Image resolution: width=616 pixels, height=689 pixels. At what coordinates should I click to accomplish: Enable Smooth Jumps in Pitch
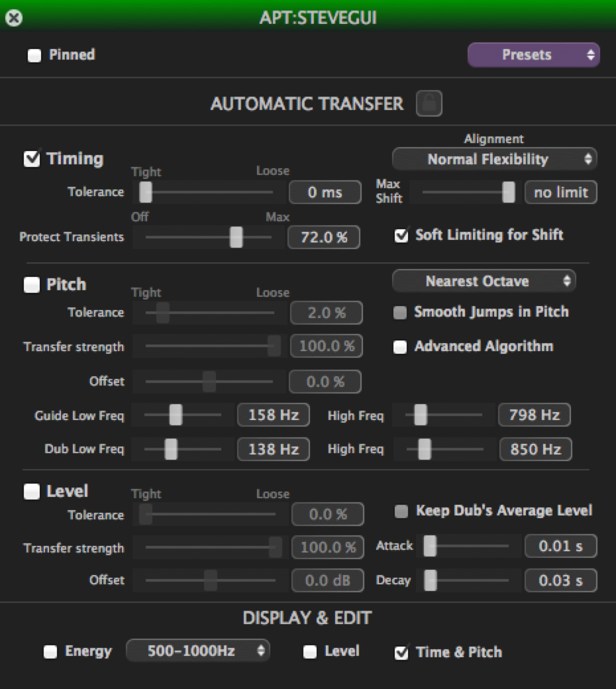pos(400,312)
